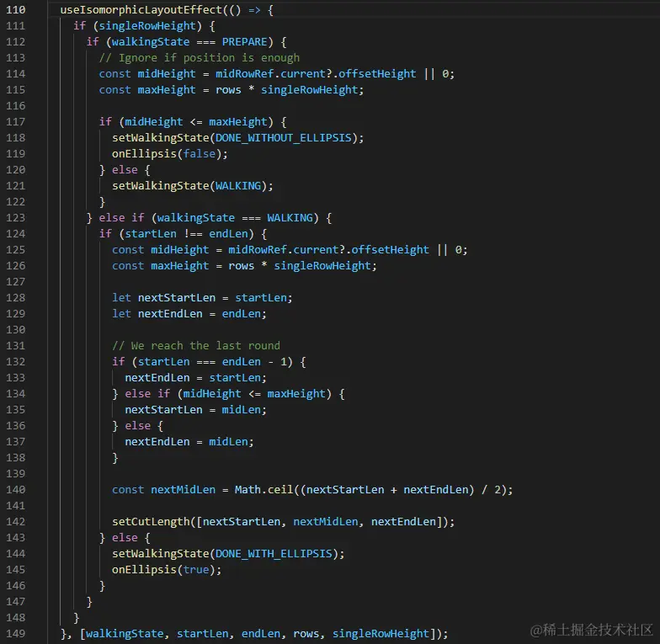660x644 pixels.
Task: Click line number 128 in the gutter
Action: [15, 298]
